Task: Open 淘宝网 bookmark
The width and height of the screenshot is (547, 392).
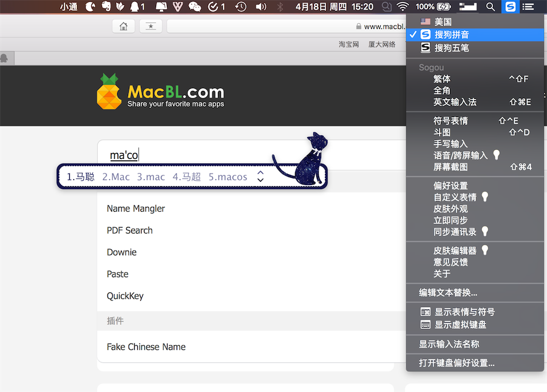Action: click(x=349, y=44)
